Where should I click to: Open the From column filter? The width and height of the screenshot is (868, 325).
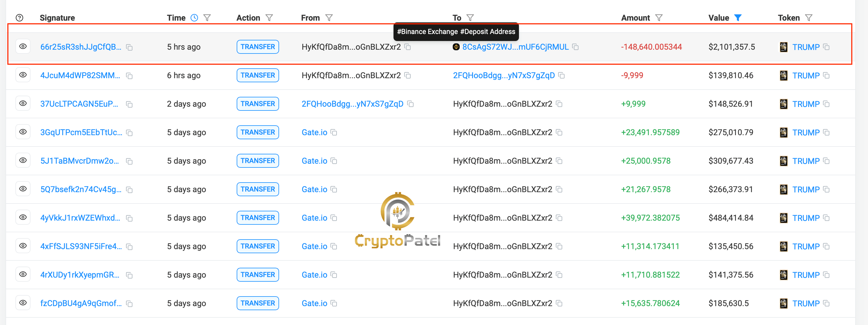point(329,18)
